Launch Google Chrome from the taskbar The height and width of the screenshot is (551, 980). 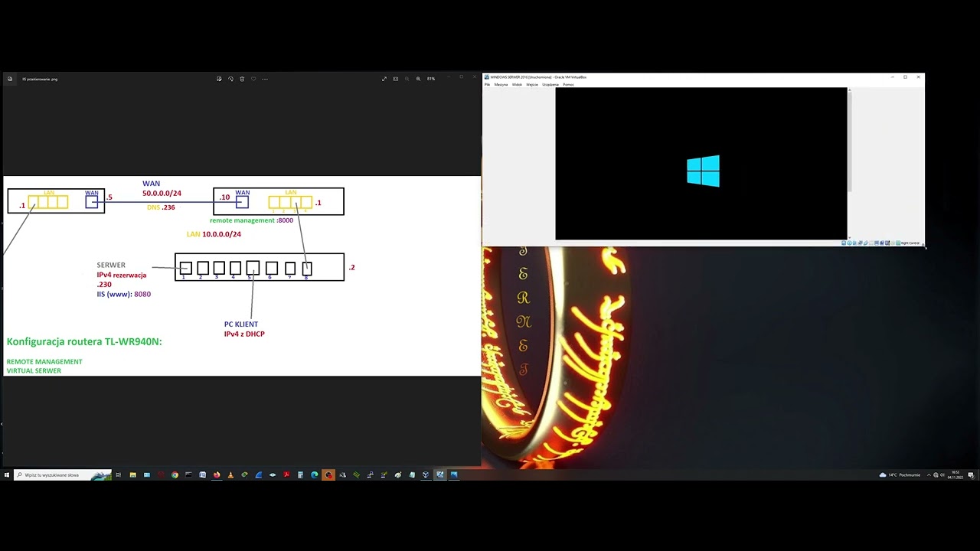click(175, 474)
